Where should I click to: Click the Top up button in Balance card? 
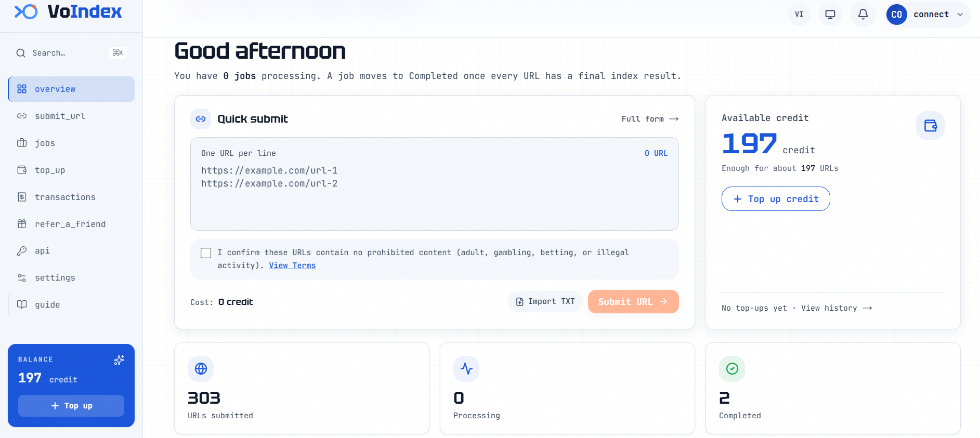click(71, 406)
